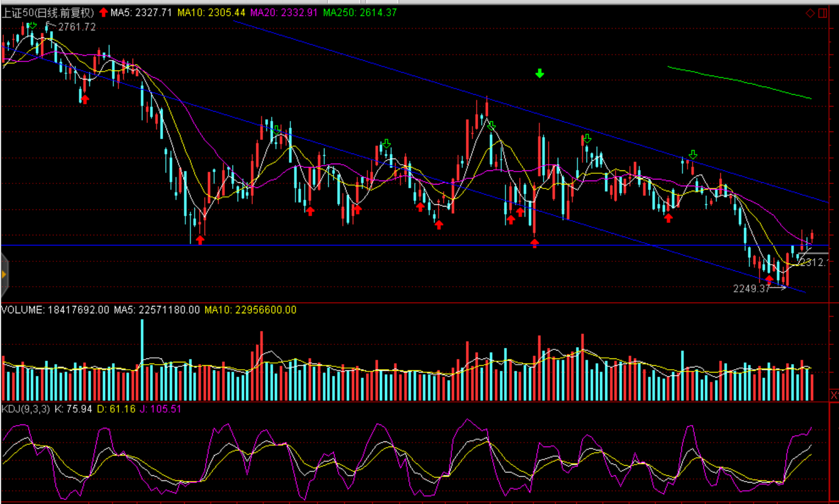This screenshot has height=504, width=839.
Task: Click the red arrow near the 2249.37 low
Action: pos(769,279)
